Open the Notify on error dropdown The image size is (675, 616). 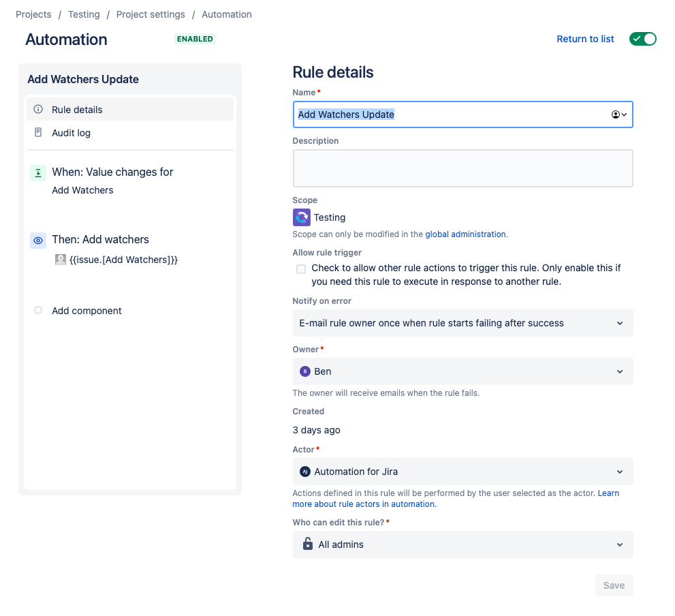point(462,323)
